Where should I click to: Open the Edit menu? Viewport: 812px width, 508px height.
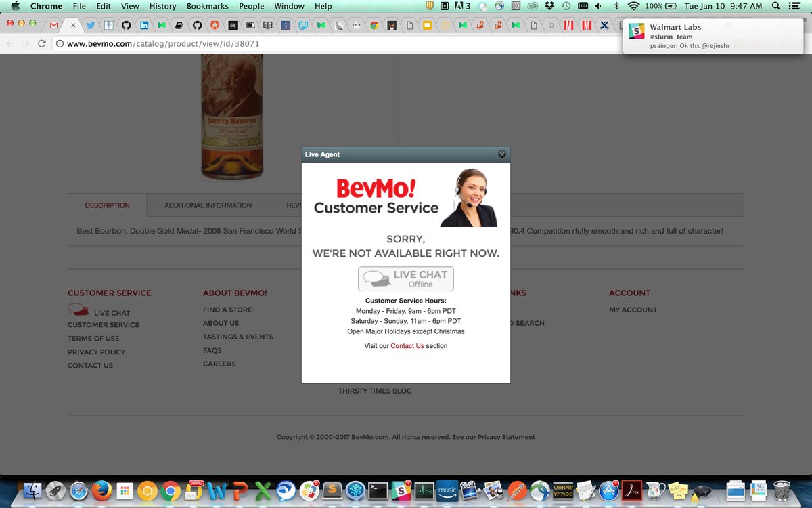pyautogui.click(x=104, y=6)
